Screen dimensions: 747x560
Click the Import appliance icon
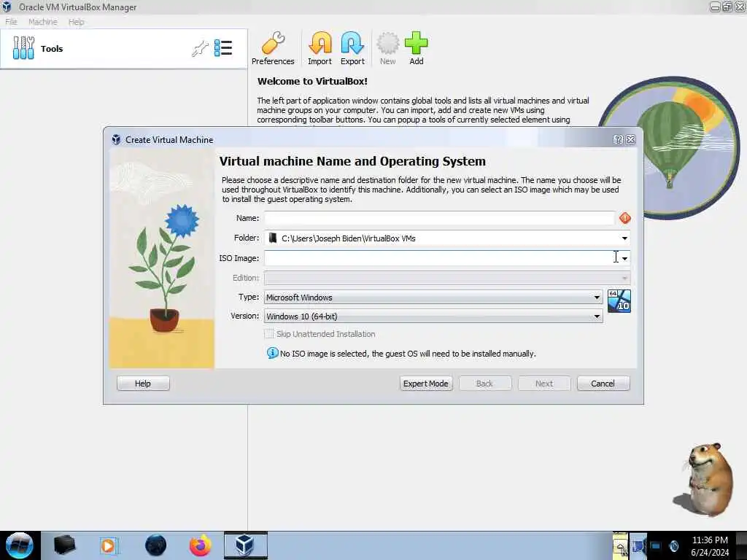point(320,48)
